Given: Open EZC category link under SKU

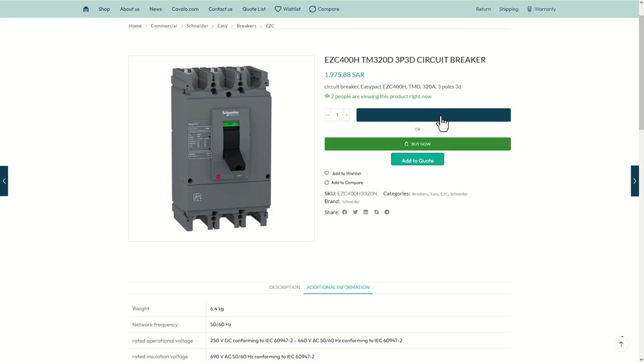Looking at the screenshot, I should pos(444,194).
